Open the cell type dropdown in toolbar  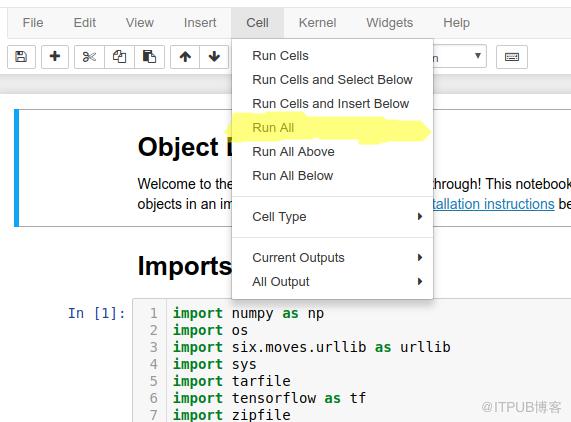tap(460, 57)
